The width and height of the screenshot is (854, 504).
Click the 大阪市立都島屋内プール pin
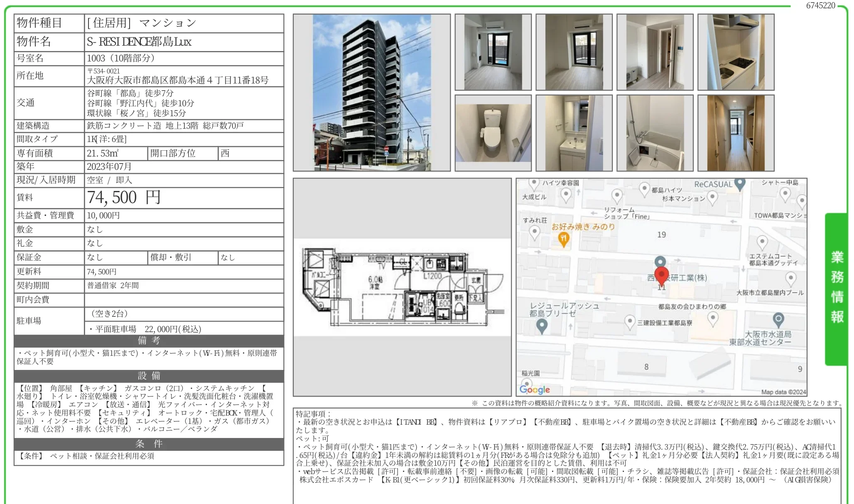pos(791,279)
